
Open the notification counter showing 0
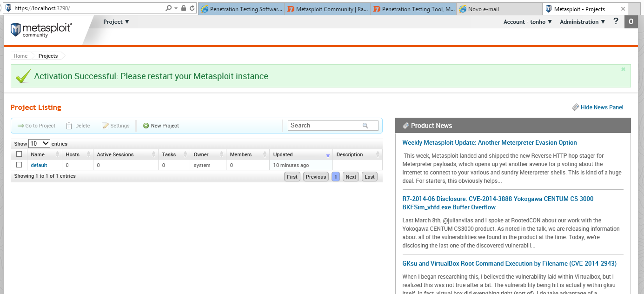[631, 21]
